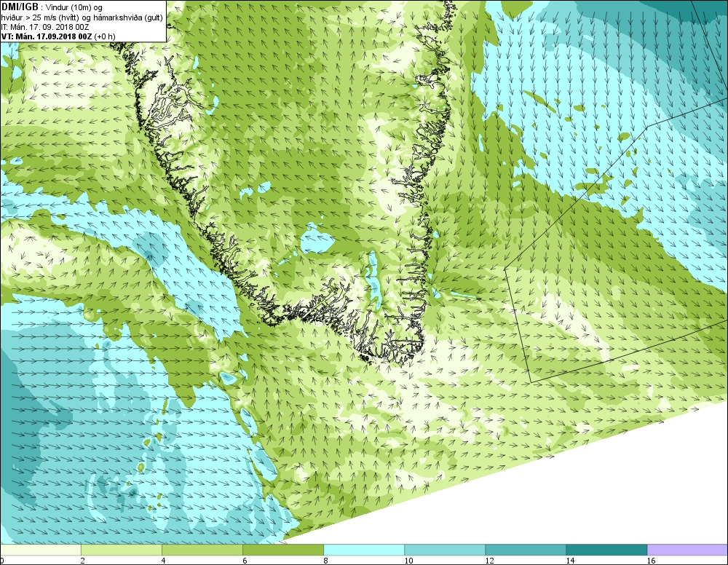Click the 6–8 m/s dark green legend swatch
This screenshot has height=565, width=728.
[x=283, y=550]
